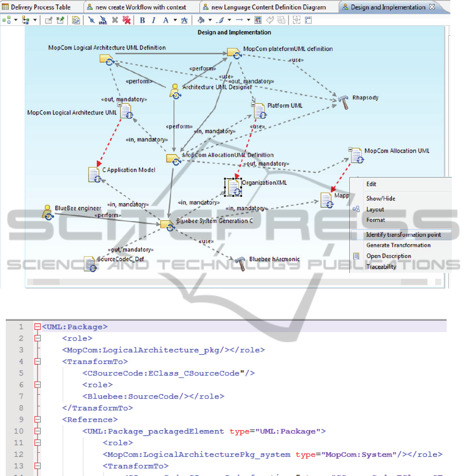Select the Bluebee hArcmonic tool icon
This screenshot has height=476, width=469.
tap(240, 264)
